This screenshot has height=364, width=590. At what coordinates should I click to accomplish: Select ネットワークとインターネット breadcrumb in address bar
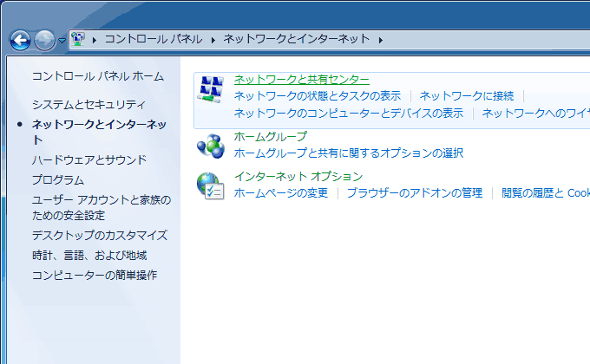tap(297, 39)
